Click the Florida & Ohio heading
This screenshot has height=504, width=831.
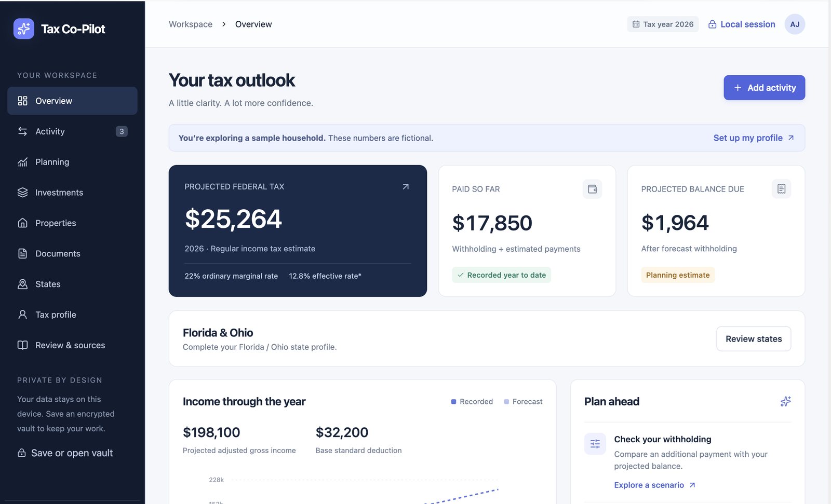[218, 333]
